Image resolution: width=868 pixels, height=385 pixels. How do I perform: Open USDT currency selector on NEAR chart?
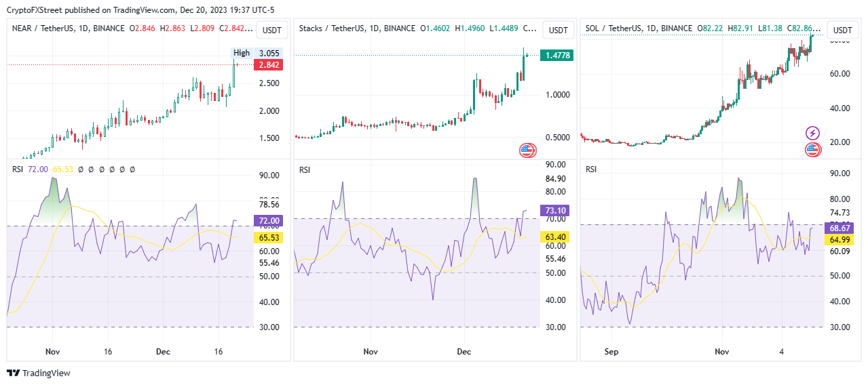[271, 30]
